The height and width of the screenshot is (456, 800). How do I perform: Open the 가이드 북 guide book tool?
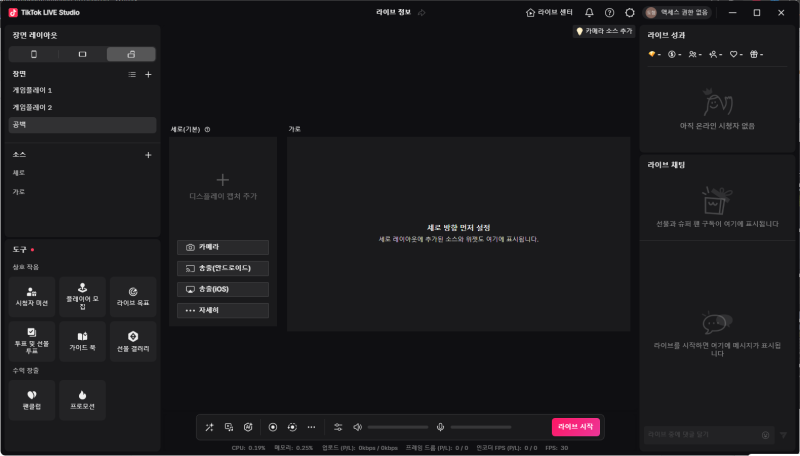point(82,342)
